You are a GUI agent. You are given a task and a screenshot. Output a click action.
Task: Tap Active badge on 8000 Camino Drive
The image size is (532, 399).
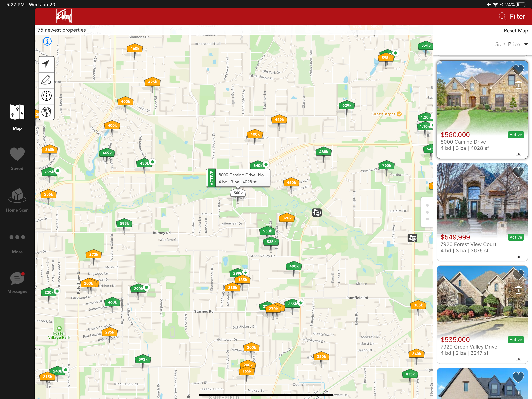point(516,135)
